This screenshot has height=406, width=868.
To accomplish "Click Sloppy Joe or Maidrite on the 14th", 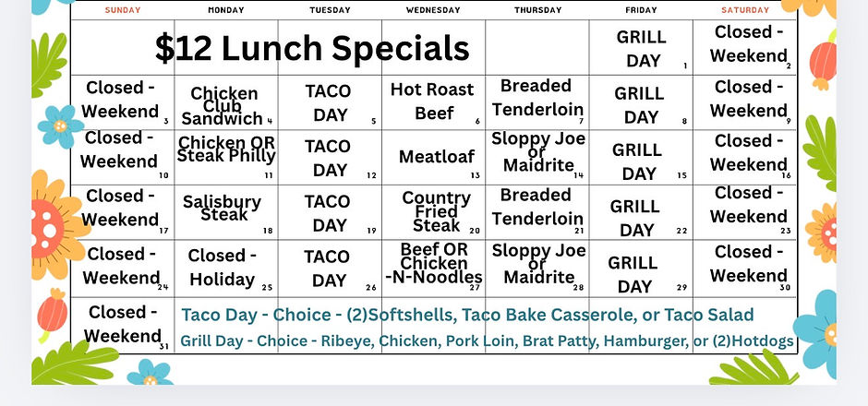I will coord(537,158).
